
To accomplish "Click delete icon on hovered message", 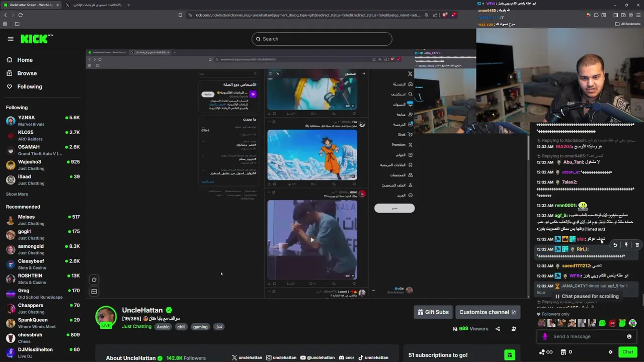I will coord(637,245).
